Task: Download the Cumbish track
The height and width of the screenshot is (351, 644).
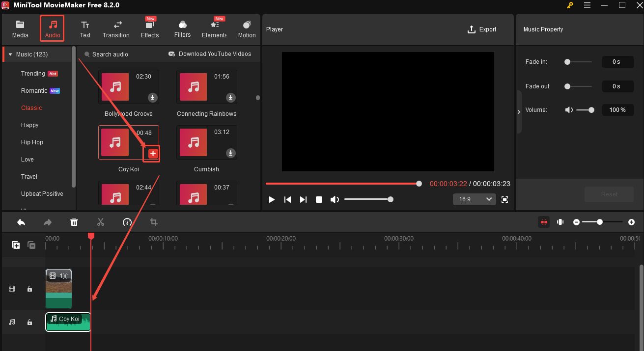Action: (x=231, y=154)
